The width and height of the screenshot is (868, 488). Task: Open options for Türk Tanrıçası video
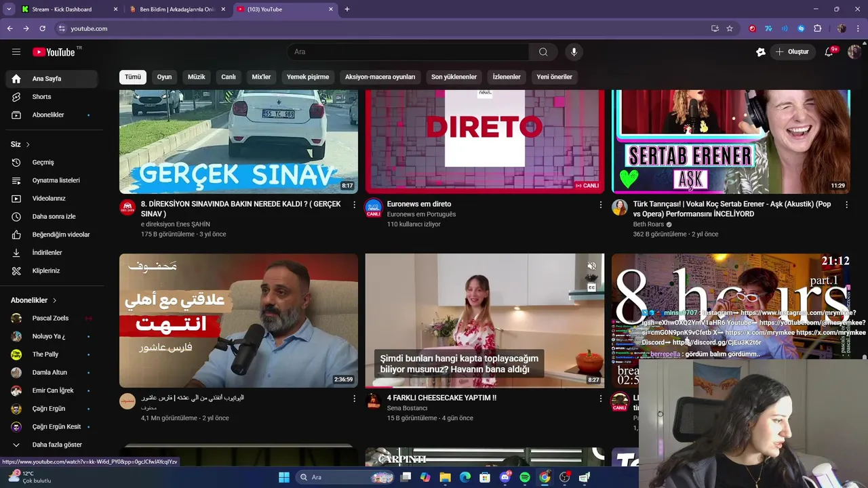(846, 205)
